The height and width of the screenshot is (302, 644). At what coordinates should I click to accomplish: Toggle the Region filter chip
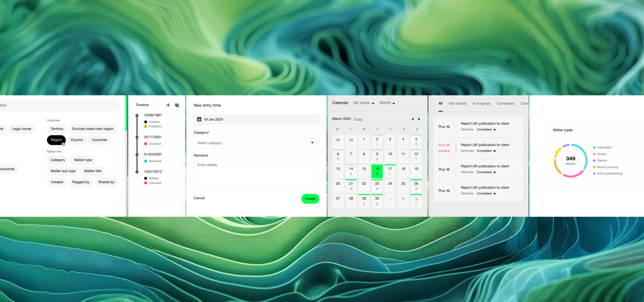56,140
